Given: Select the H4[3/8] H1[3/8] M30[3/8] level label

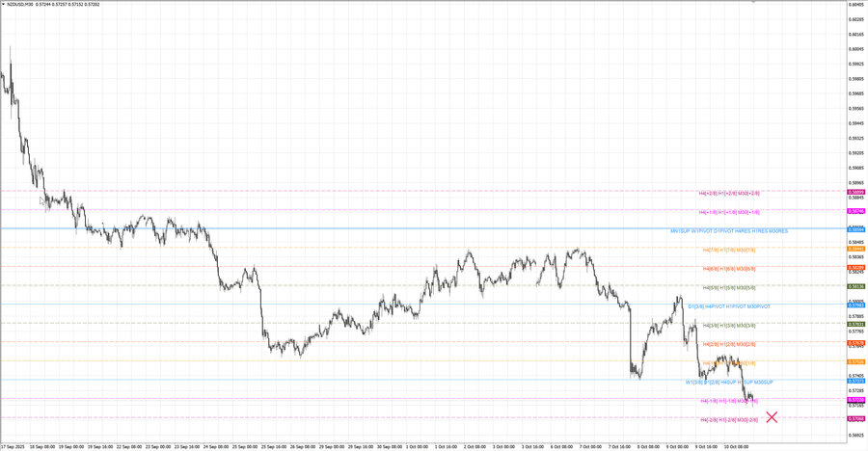Looking at the screenshot, I should 729,326.
